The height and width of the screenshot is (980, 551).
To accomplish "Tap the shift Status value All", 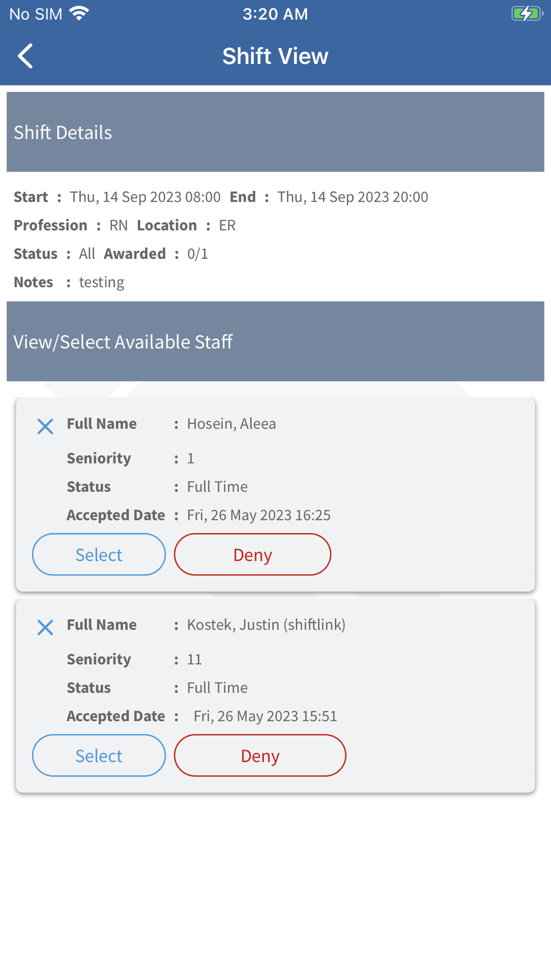I will click(x=87, y=254).
